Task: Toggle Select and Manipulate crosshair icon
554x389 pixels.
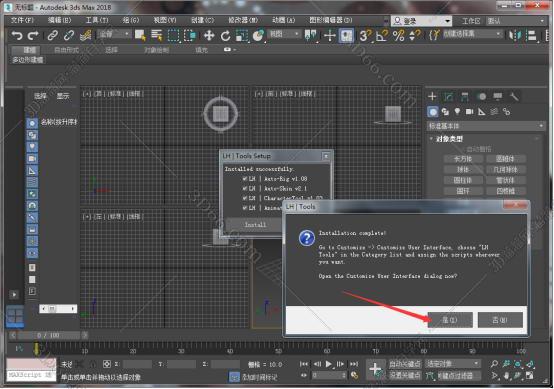Action: click(329, 35)
